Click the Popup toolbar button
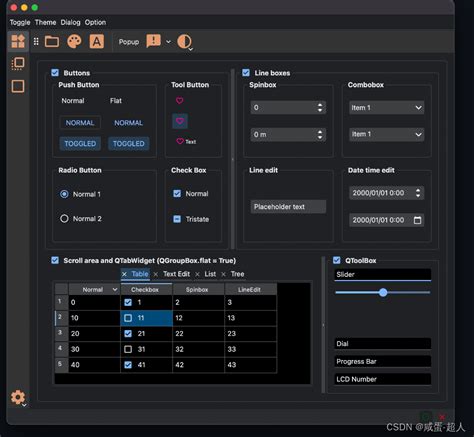Image resolution: width=474 pixels, height=437 pixels. pos(129,42)
